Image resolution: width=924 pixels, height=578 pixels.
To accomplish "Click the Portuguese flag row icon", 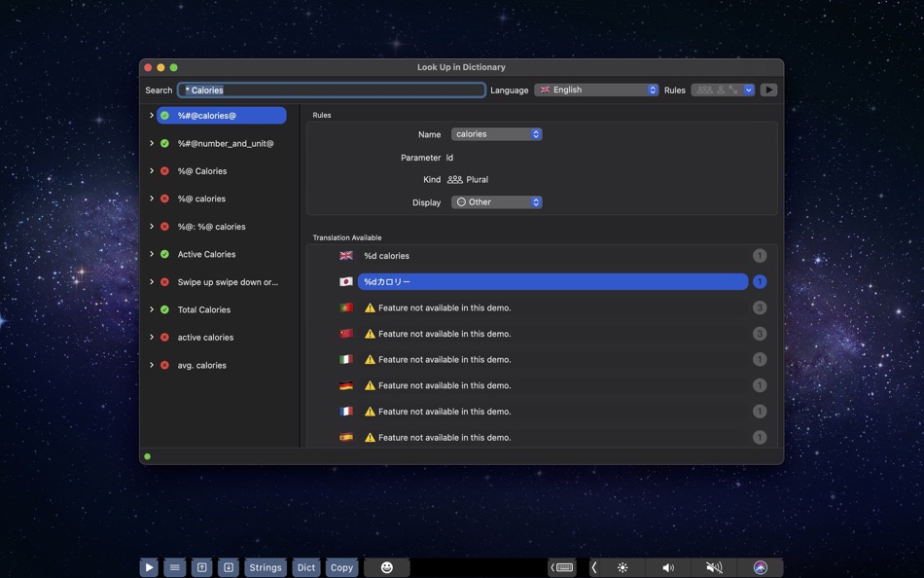I will (x=346, y=307).
